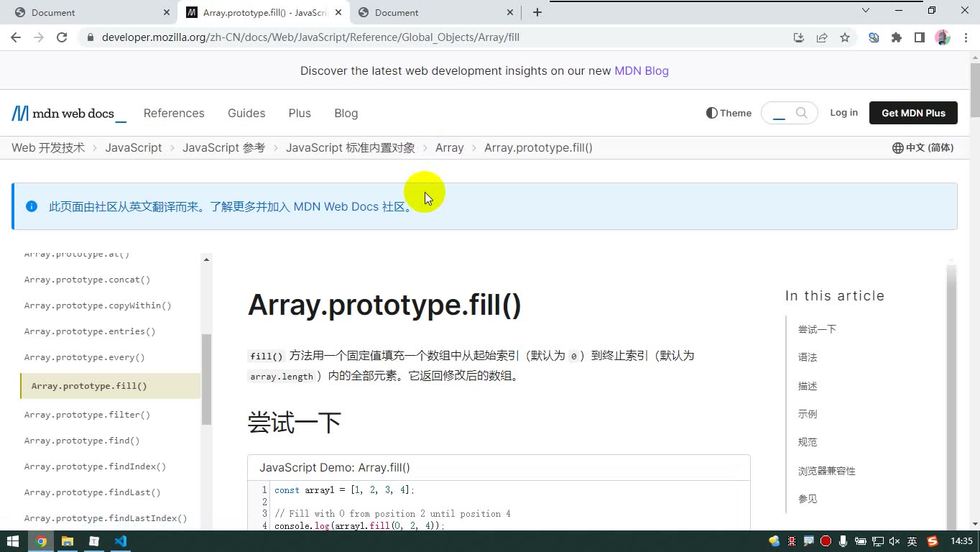Click the red record tray icon

(826, 541)
